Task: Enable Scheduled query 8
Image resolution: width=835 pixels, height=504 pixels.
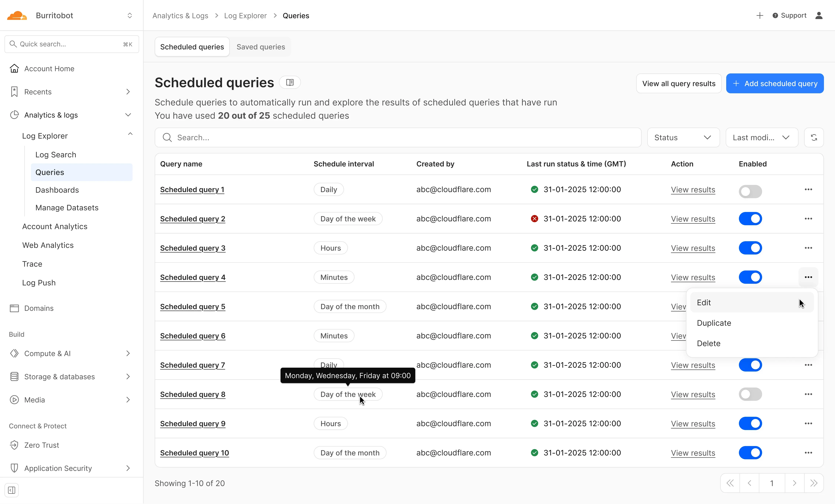Action: pos(750,394)
